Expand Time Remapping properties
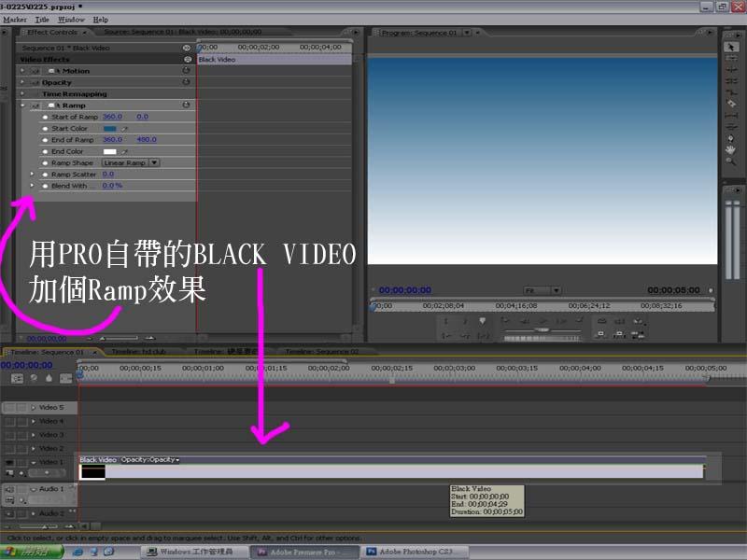747x560 pixels. pos(22,93)
